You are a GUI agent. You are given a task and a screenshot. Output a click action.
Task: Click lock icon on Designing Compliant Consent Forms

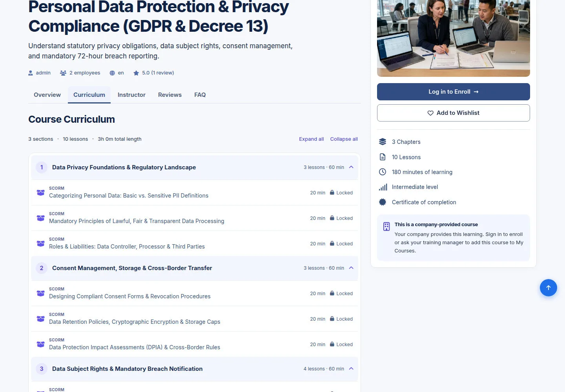332,293
